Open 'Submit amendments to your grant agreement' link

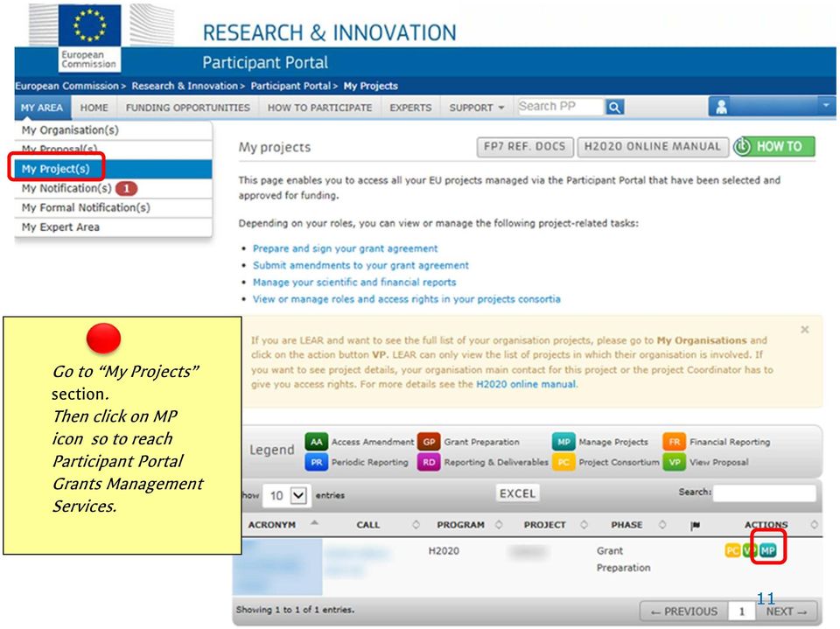click(360, 265)
